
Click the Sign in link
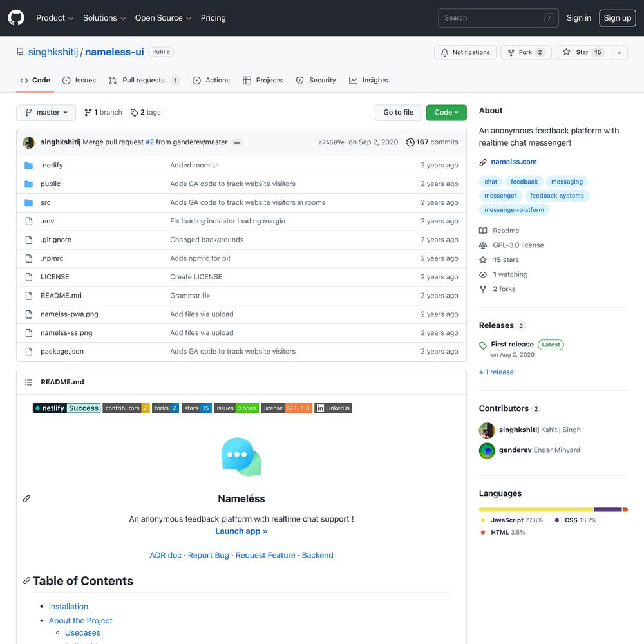(579, 18)
